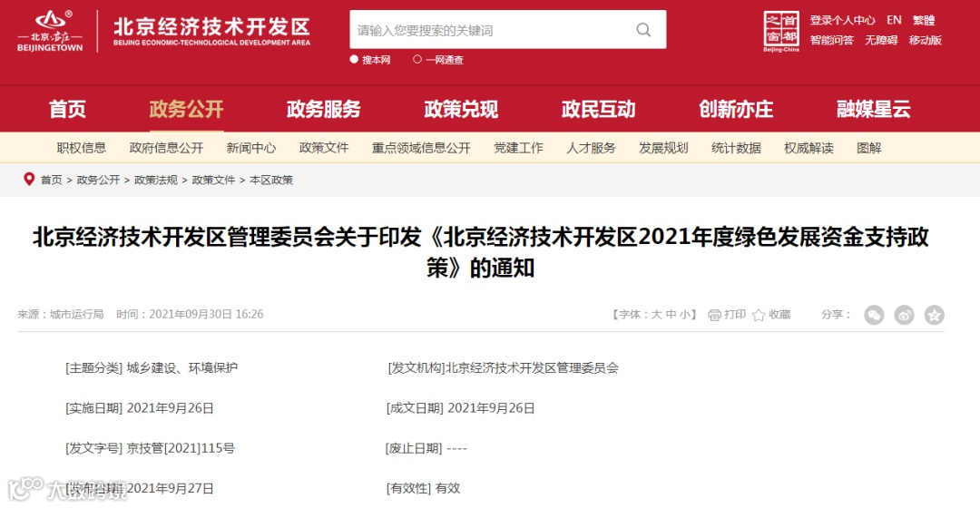
Task: Click 成文日期 2021年9月26日 text
Action: (x=461, y=408)
